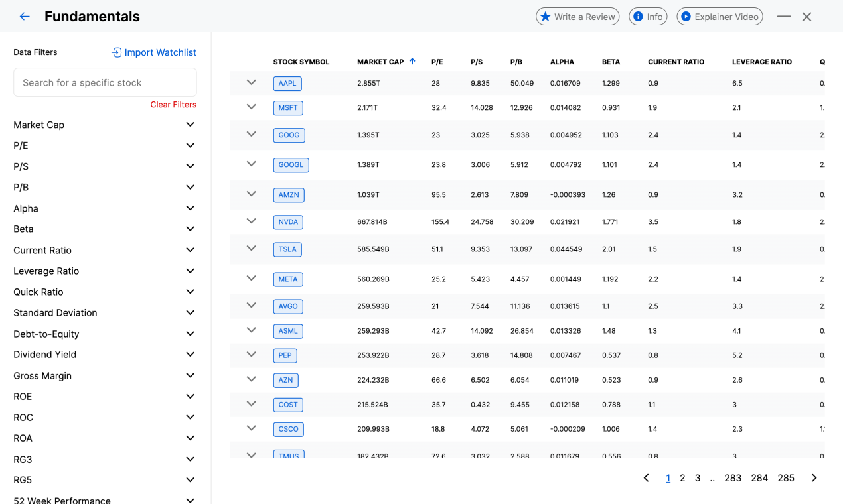Screen dimensions: 843x504
Task: Expand the Gross Margin filter
Action: point(105,375)
